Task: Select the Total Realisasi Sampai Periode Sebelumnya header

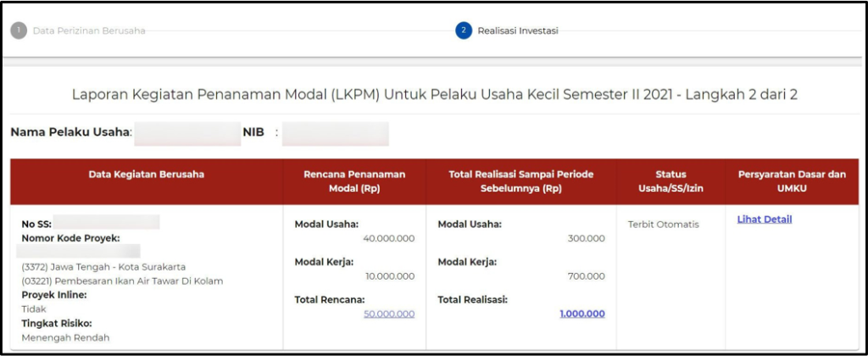Action: [520, 181]
